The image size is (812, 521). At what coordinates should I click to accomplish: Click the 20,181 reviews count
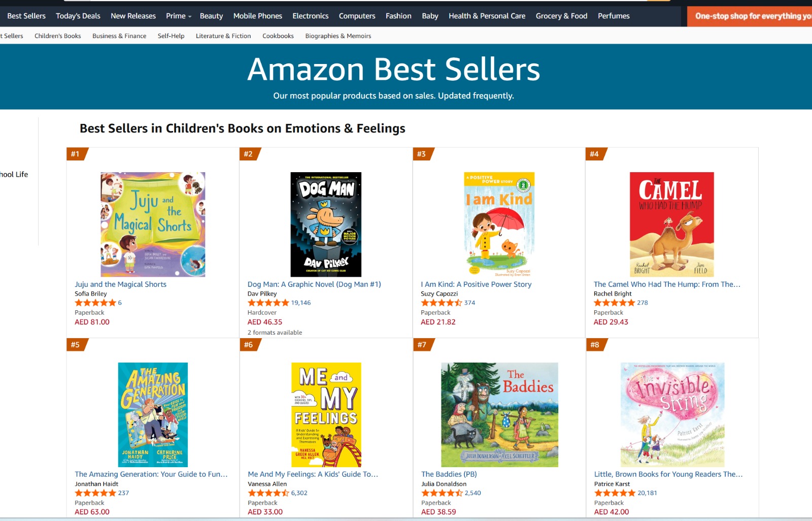[x=647, y=493]
